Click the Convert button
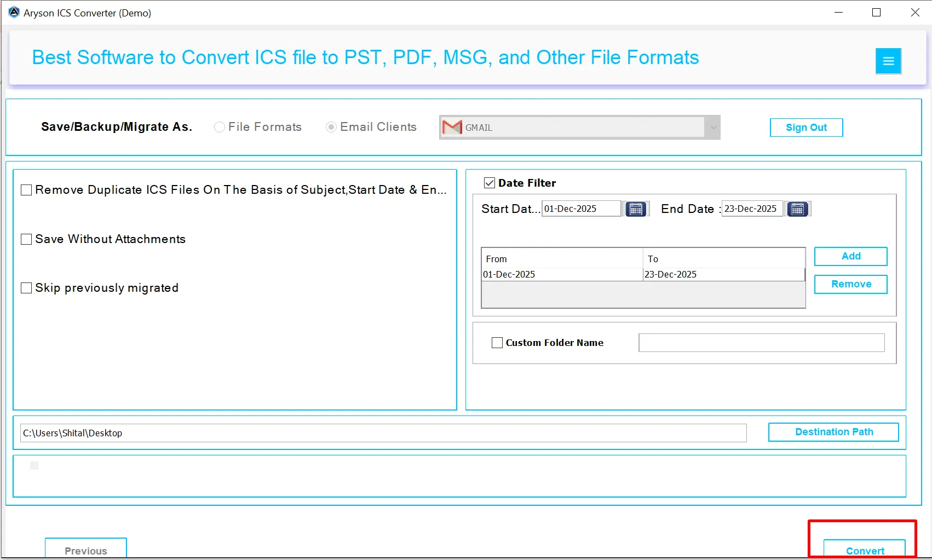 (x=864, y=551)
